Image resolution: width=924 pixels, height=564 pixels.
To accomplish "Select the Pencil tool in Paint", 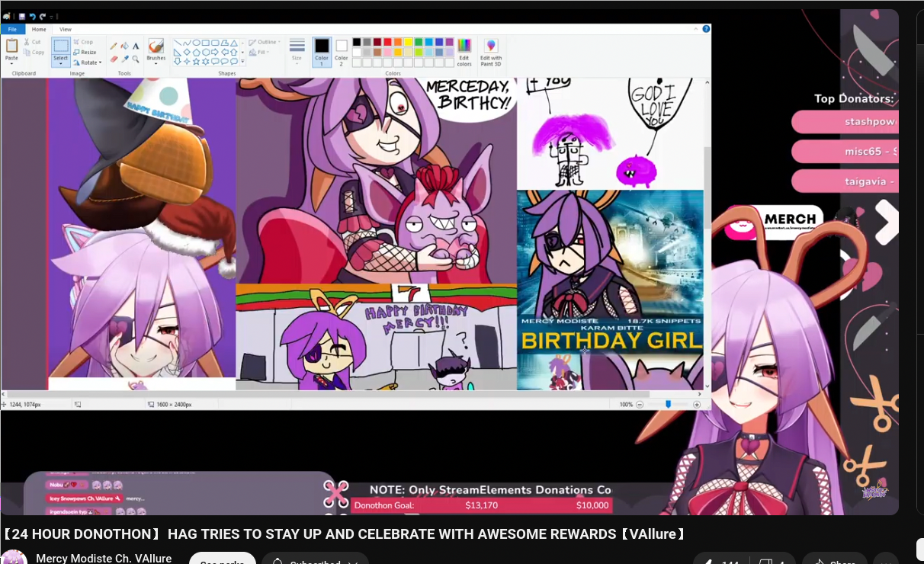I will 114,46.
